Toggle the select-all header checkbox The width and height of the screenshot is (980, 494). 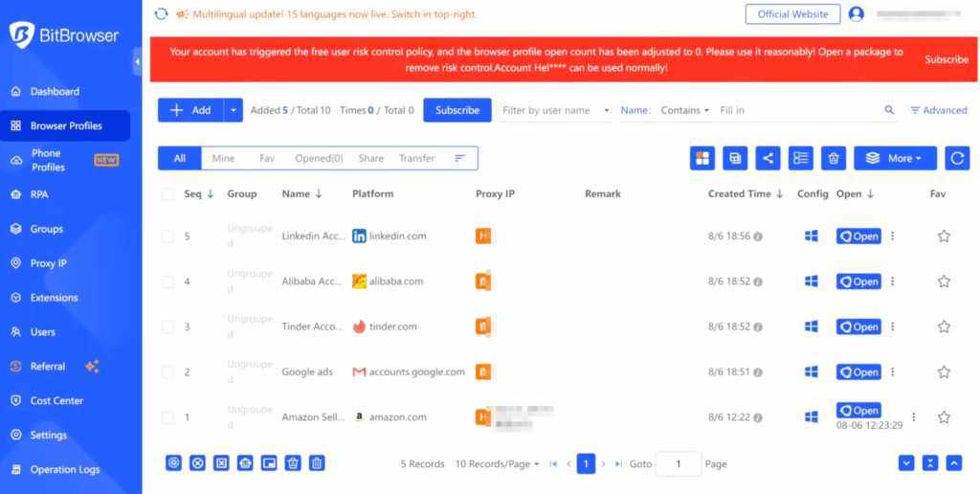point(167,194)
